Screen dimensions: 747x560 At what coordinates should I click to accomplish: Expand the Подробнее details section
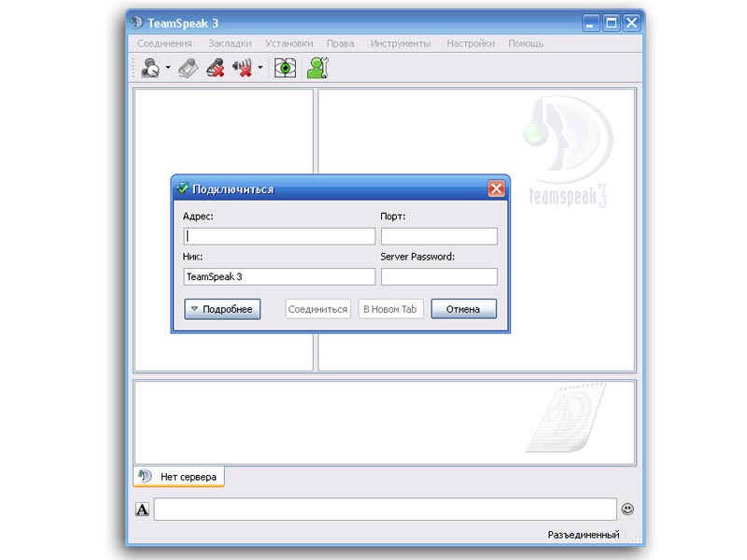coord(221,309)
